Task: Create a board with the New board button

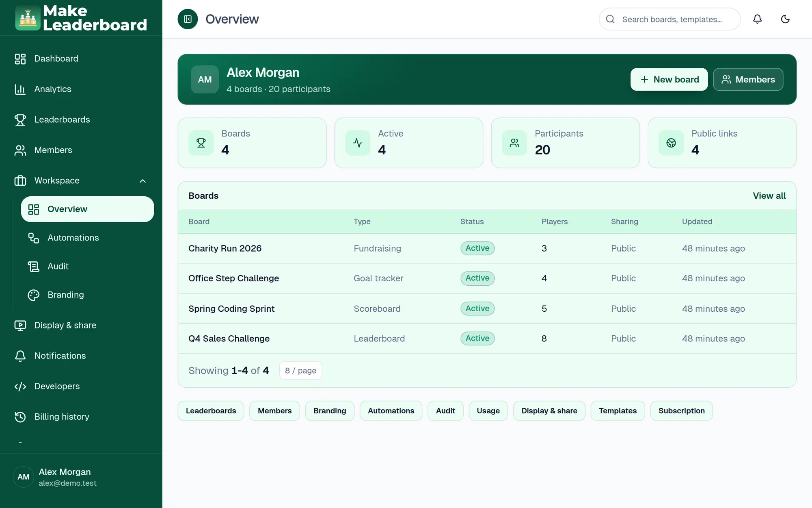Action: pos(669,79)
